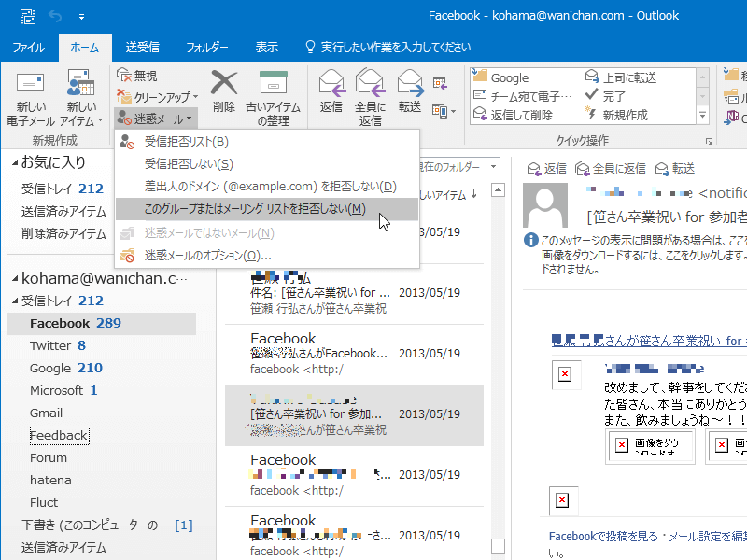747x560 pixels.
Task: Click the Meeting reply icon
Action: (x=440, y=83)
